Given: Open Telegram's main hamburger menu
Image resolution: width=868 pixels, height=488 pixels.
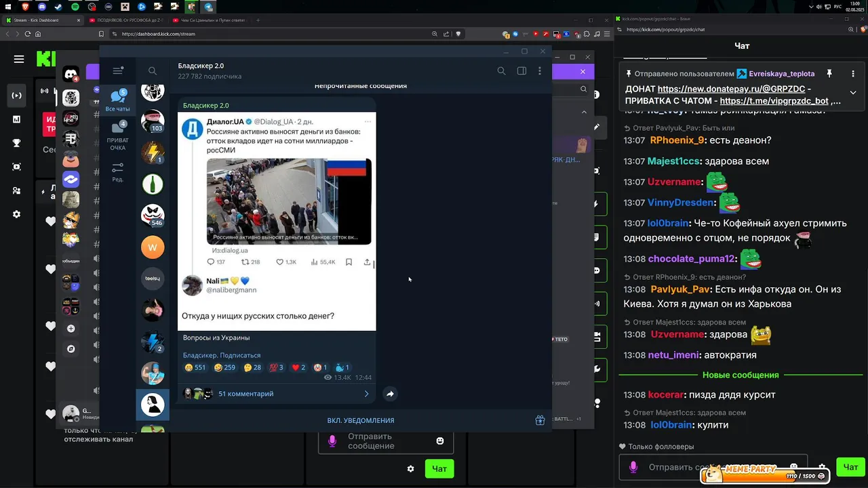Looking at the screenshot, I should [x=118, y=70].
